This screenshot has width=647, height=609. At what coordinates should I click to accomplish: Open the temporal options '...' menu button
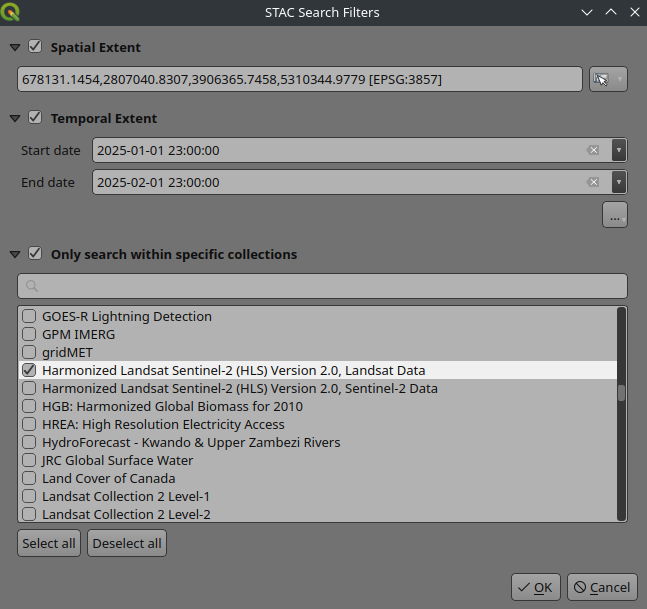coord(615,215)
